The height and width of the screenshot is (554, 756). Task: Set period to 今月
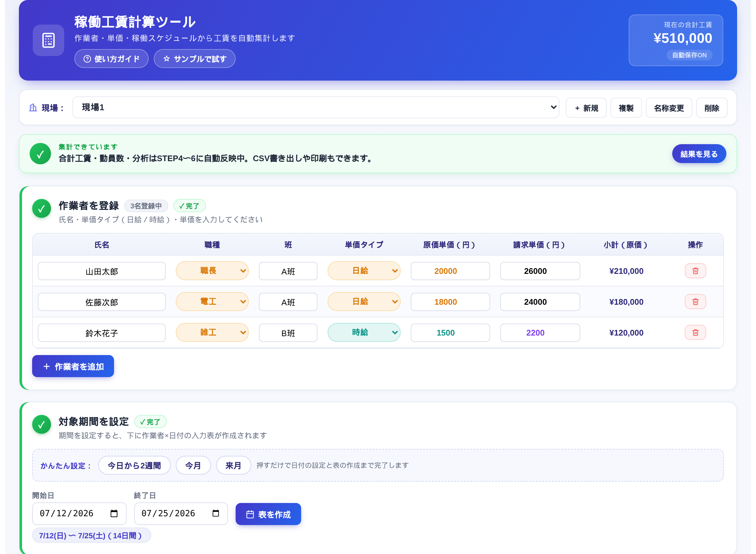tap(193, 466)
